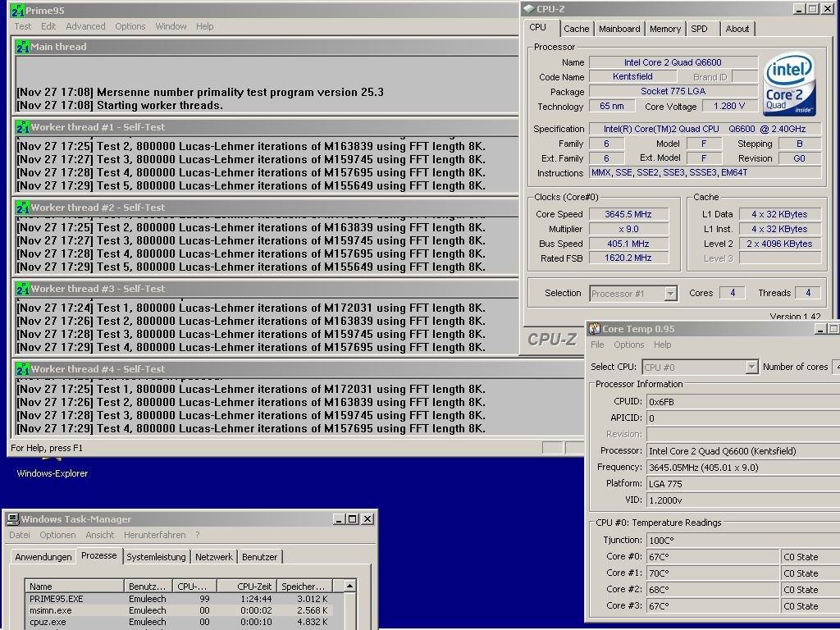Click the Core Temp VID value 1.2000v

coord(743,500)
